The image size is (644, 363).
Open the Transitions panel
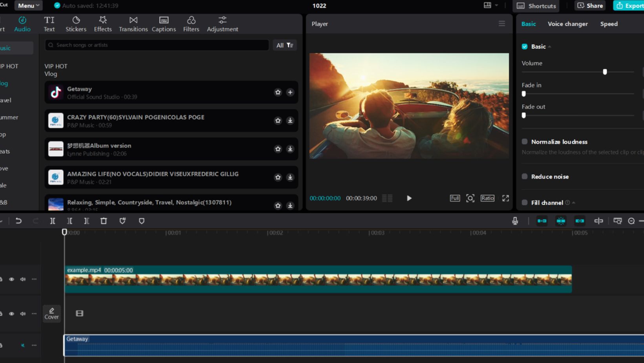(x=133, y=24)
